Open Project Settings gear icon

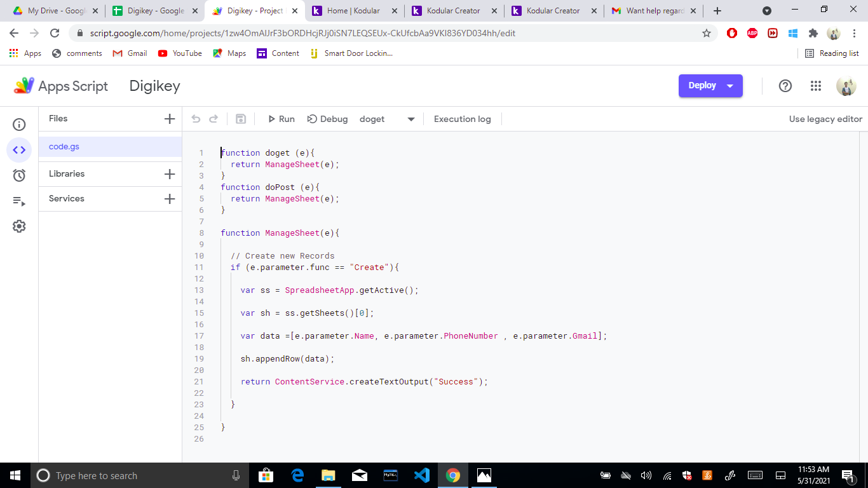click(19, 226)
